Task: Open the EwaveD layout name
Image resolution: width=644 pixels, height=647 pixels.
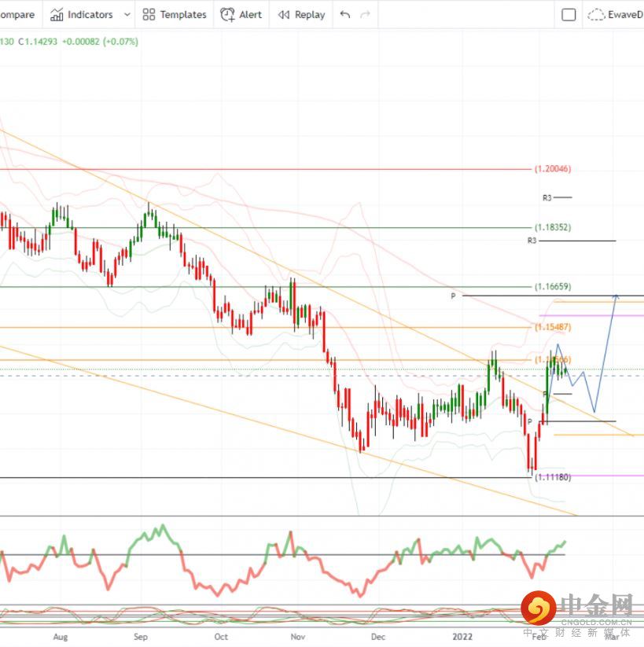Action: coord(625,15)
